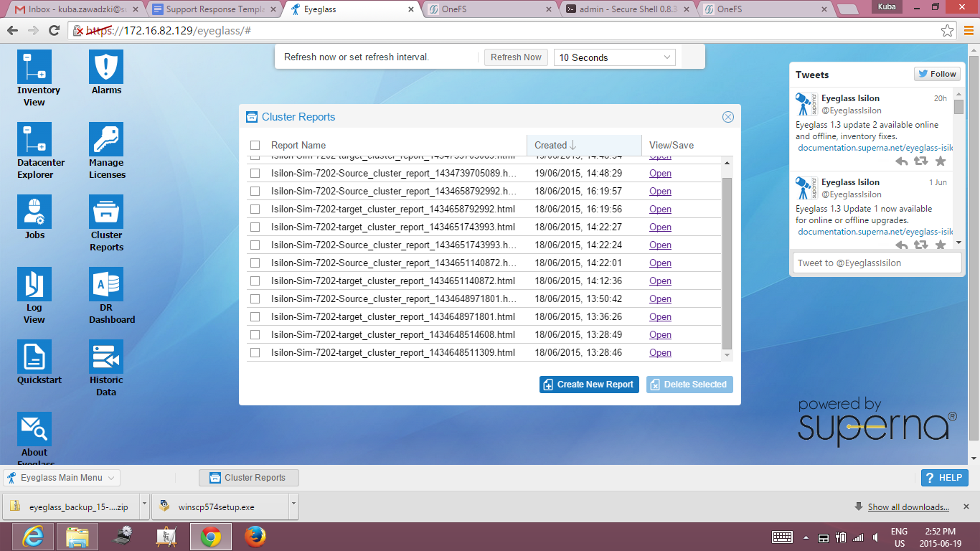Check the target report 1434648511309 row
The height and width of the screenshot is (551, 980).
pyautogui.click(x=255, y=353)
